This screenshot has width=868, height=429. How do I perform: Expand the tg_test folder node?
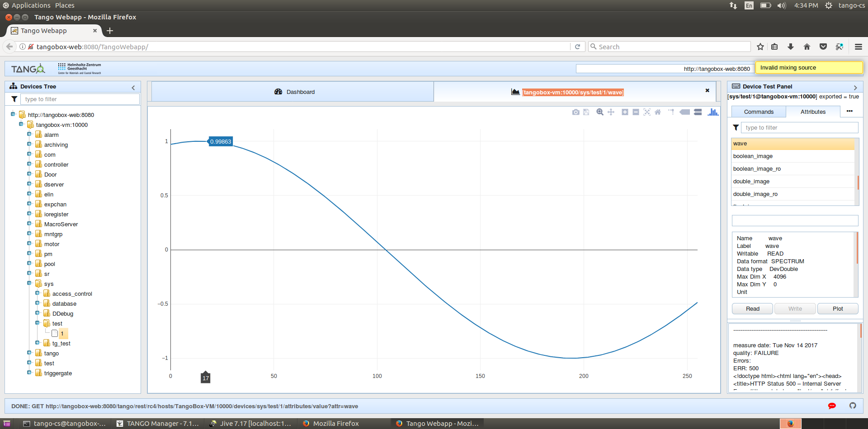[38, 343]
